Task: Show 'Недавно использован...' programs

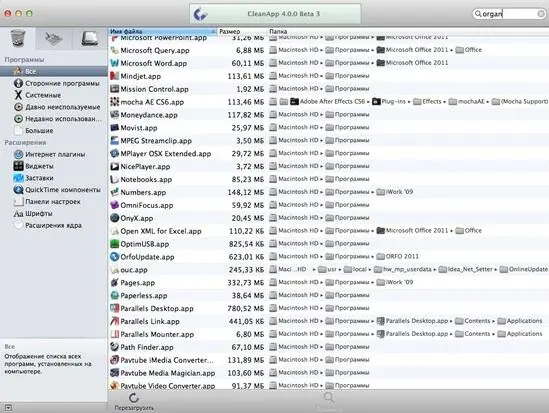Action: point(63,119)
